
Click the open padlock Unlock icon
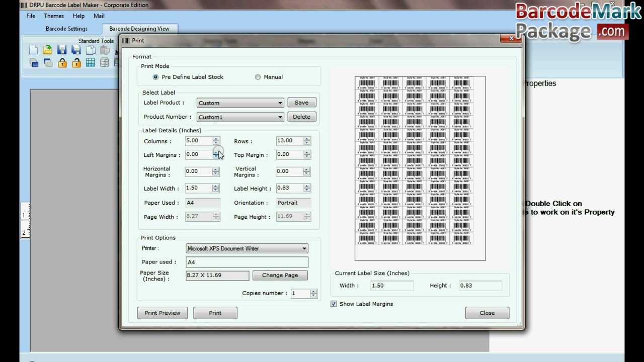click(x=76, y=63)
